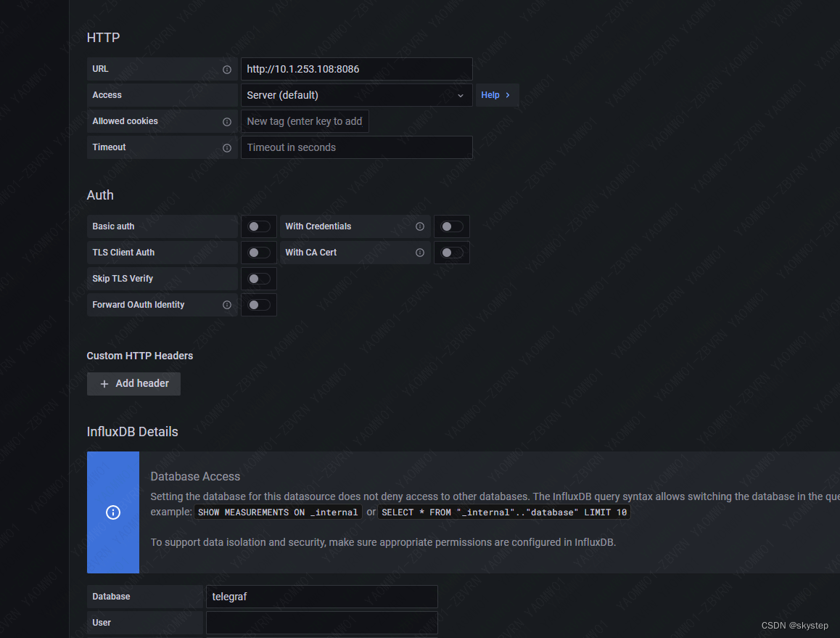Open the Access Server (default) dropdown
This screenshot has height=638, width=840.
[x=356, y=95]
